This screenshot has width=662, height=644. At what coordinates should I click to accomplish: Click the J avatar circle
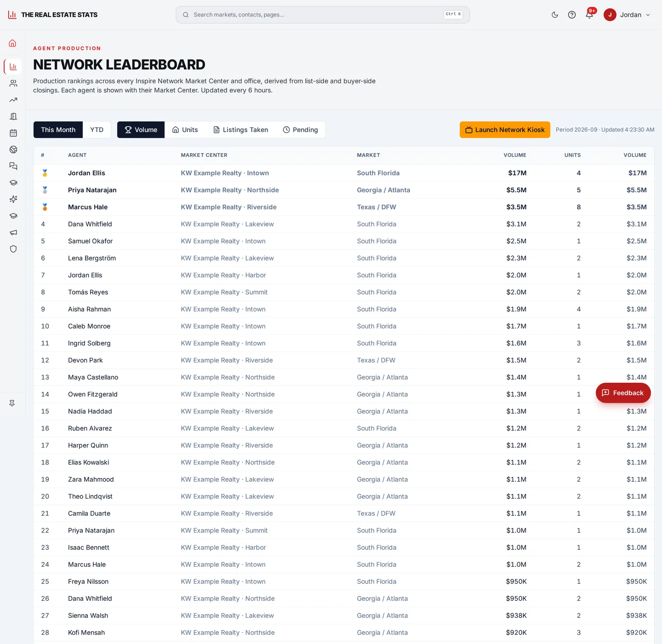tap(610, 15)
